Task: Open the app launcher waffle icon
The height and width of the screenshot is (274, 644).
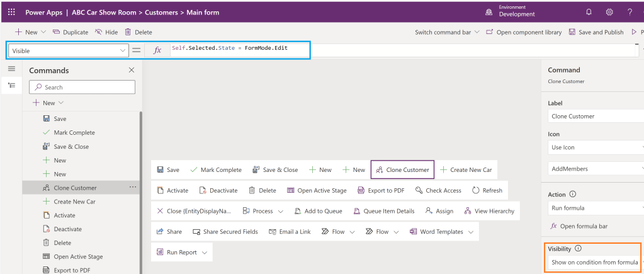Action: pos(11,12)
